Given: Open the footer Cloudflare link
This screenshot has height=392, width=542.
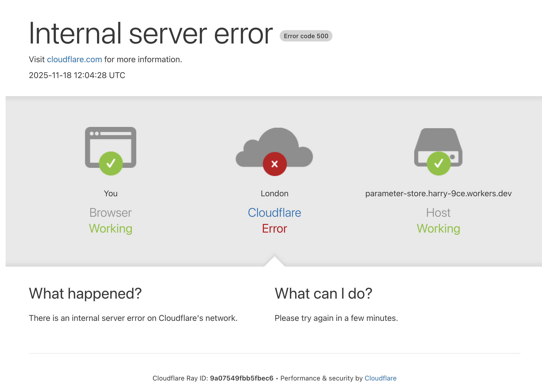Looking at the screenshot, I should [x=380, y=378].
